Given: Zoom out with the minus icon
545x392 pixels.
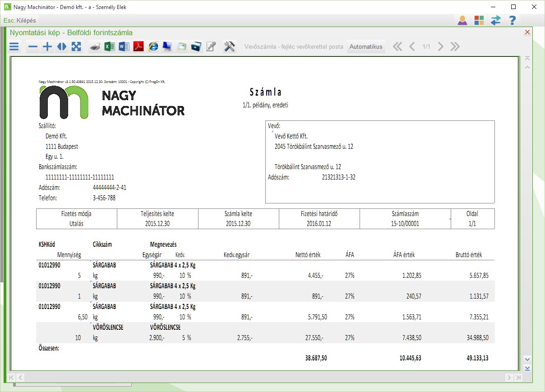Looking at the screenshot, I should tap(33, 47).
